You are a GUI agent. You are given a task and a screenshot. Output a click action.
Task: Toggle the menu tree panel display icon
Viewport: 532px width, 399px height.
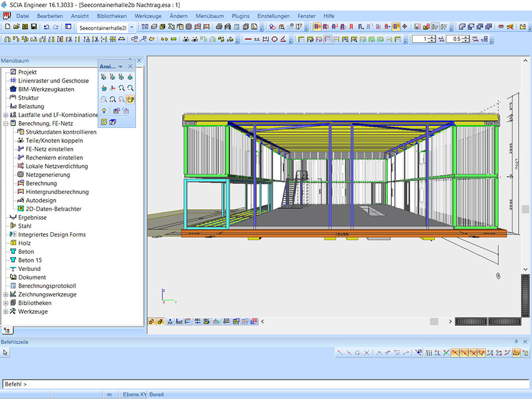coord(68,27)
